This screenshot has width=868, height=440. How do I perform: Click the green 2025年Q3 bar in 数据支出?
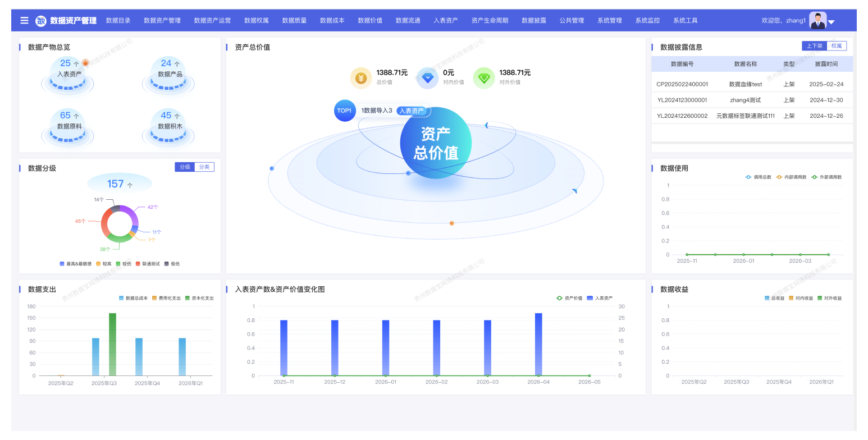(112, 345)
